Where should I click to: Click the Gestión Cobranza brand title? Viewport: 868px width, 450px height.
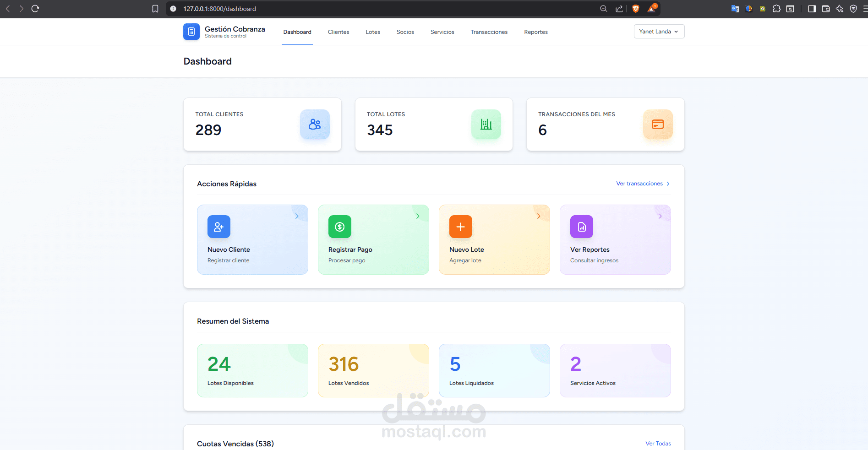click(235, 29)
